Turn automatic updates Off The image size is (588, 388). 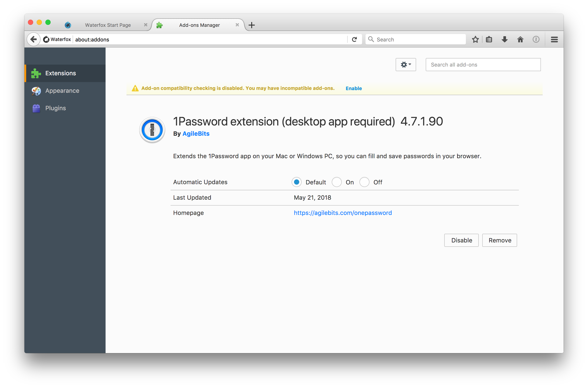(364, 182)
